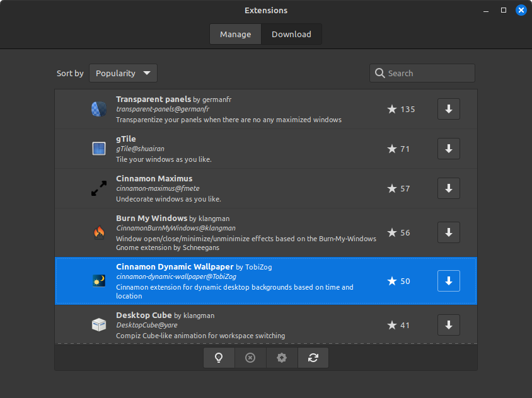The width and height of the screenshot is (532, 398).
Task: Click 'Tile your windows as you like.' description
Action: (x=164, y=159)
